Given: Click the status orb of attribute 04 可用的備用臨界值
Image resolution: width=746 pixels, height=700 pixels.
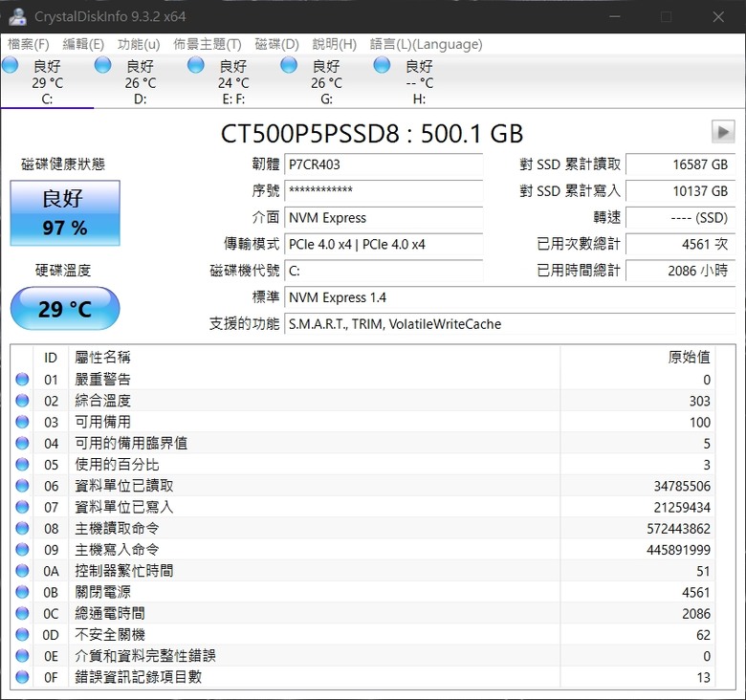Looking at the screenshot, I should tap(22, 443).
